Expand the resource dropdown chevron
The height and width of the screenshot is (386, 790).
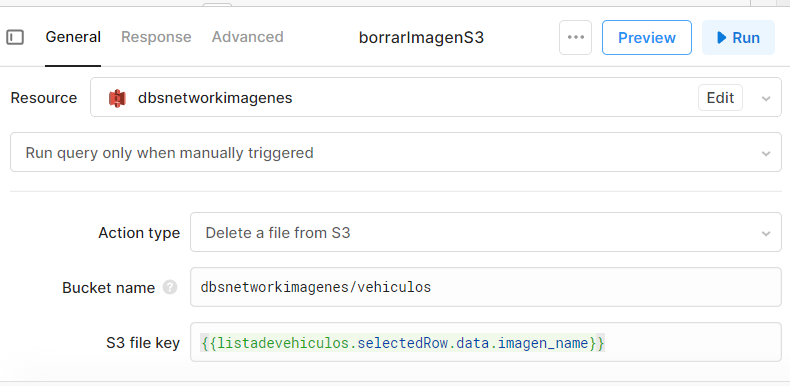(x=766, y=98)
